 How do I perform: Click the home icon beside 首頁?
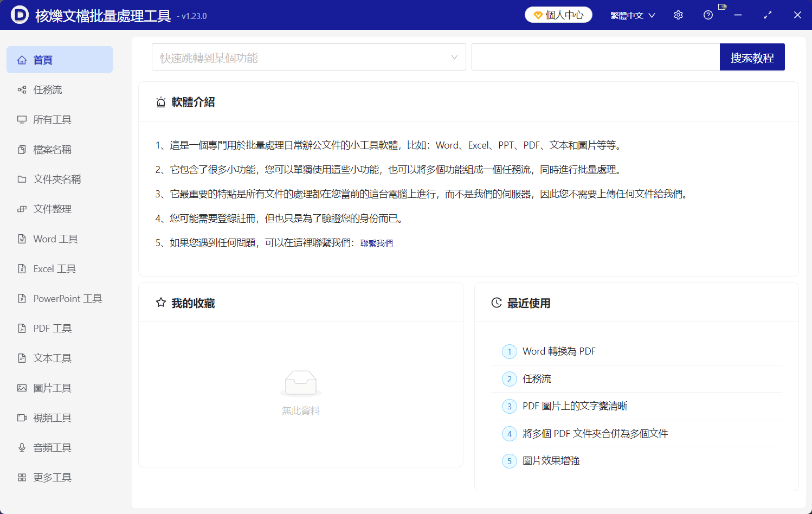click(22, 60)
